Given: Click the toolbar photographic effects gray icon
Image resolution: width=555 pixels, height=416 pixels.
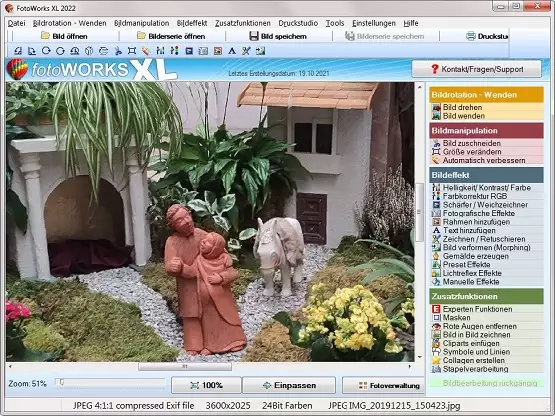Looking at the screenshot, I should tap(203, 51).
